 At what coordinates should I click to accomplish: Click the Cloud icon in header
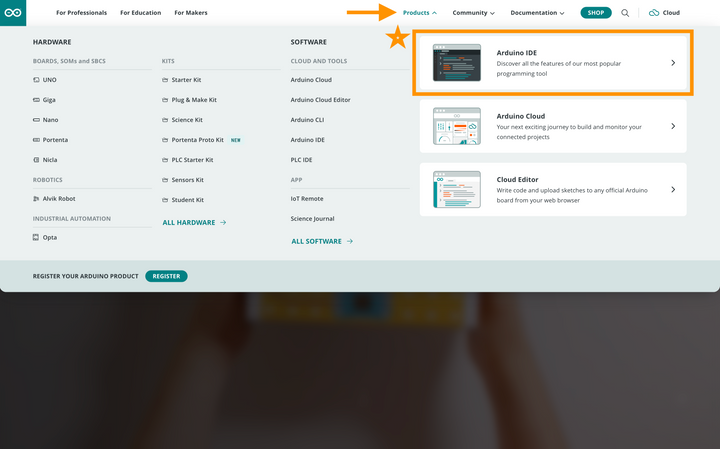coord(653,13)
